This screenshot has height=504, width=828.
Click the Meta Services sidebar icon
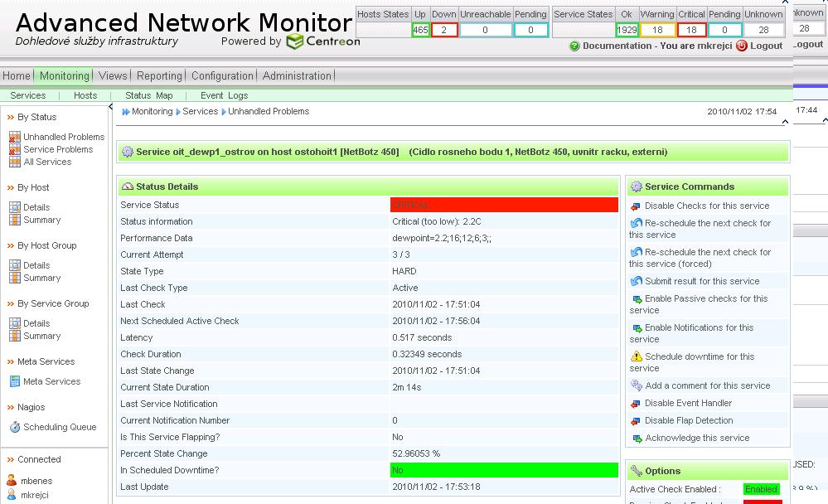14,382
